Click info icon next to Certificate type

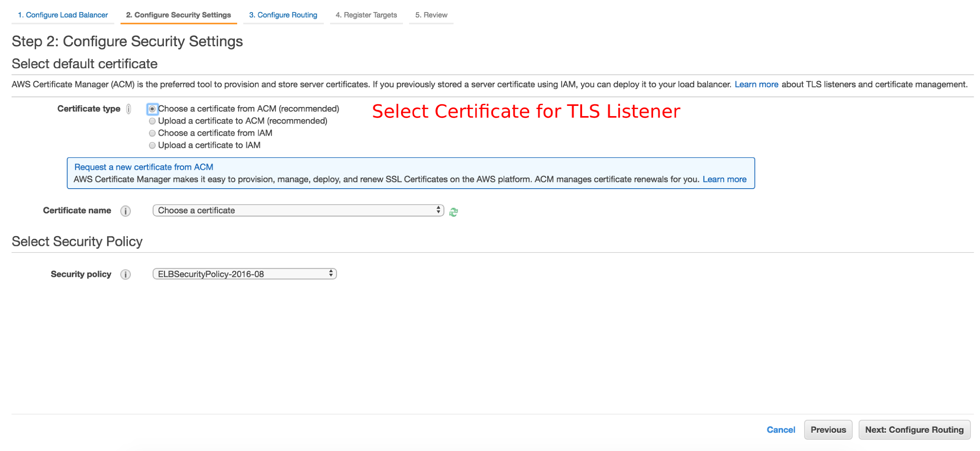tap(129, 109)
